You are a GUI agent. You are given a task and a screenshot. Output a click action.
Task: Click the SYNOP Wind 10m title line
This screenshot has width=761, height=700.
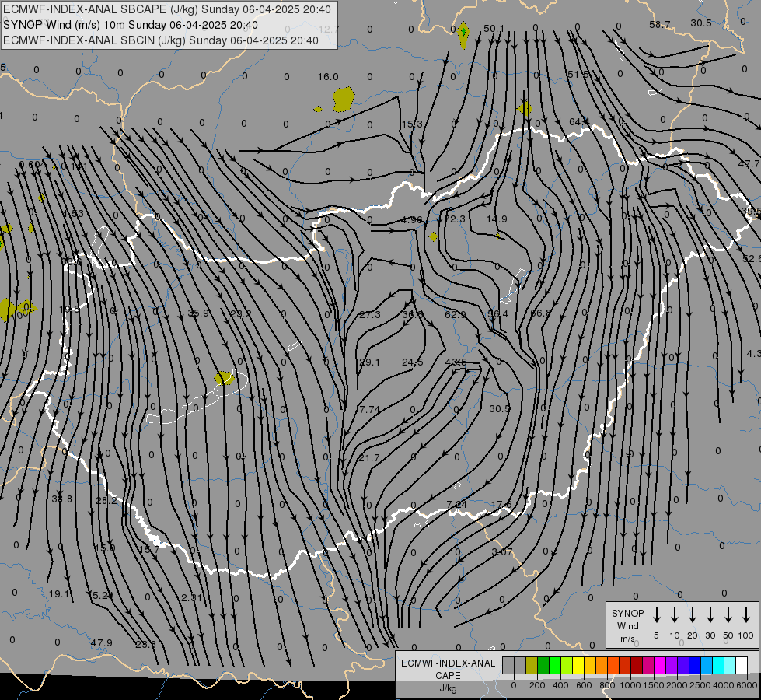tap(131, 25)
